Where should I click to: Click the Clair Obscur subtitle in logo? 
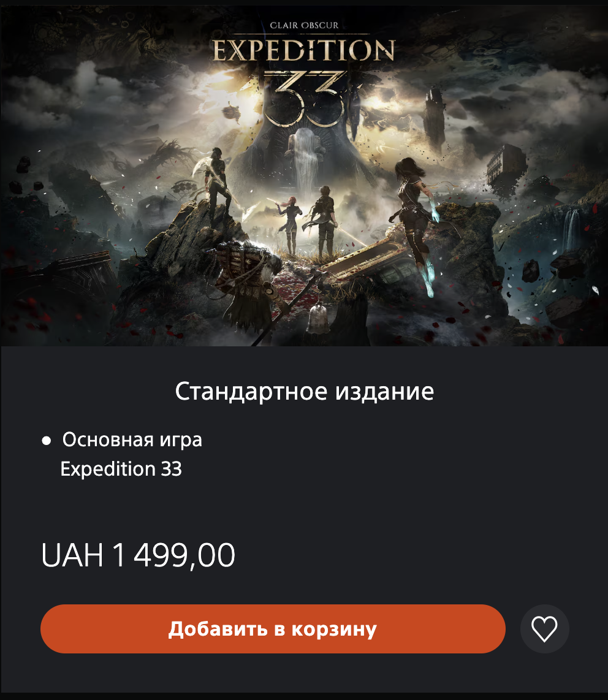(304, 26)
